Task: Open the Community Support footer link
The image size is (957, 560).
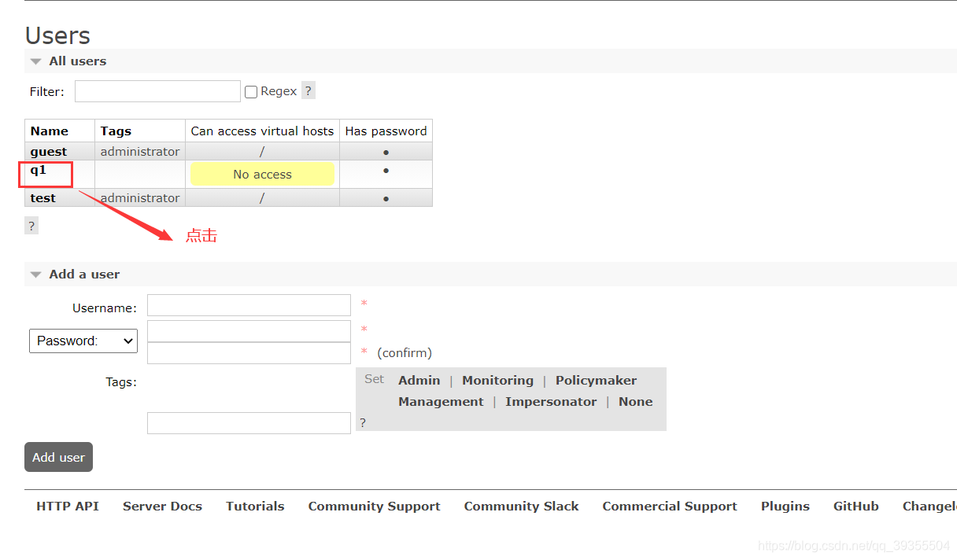Action: click(x=374, y=507)
